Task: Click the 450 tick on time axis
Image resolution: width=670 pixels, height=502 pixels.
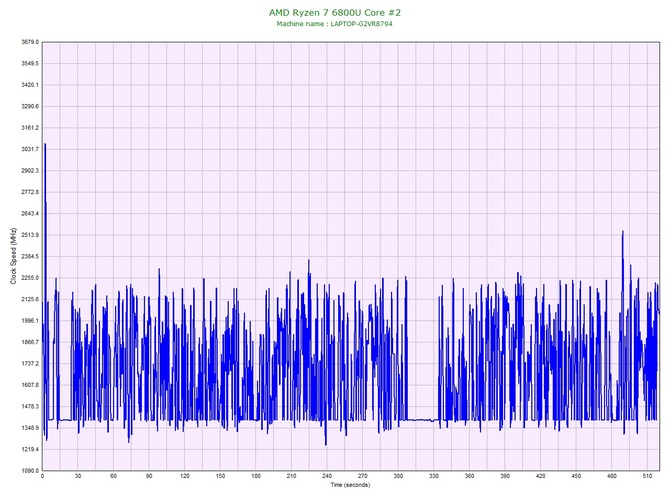Action: [576, 476]
